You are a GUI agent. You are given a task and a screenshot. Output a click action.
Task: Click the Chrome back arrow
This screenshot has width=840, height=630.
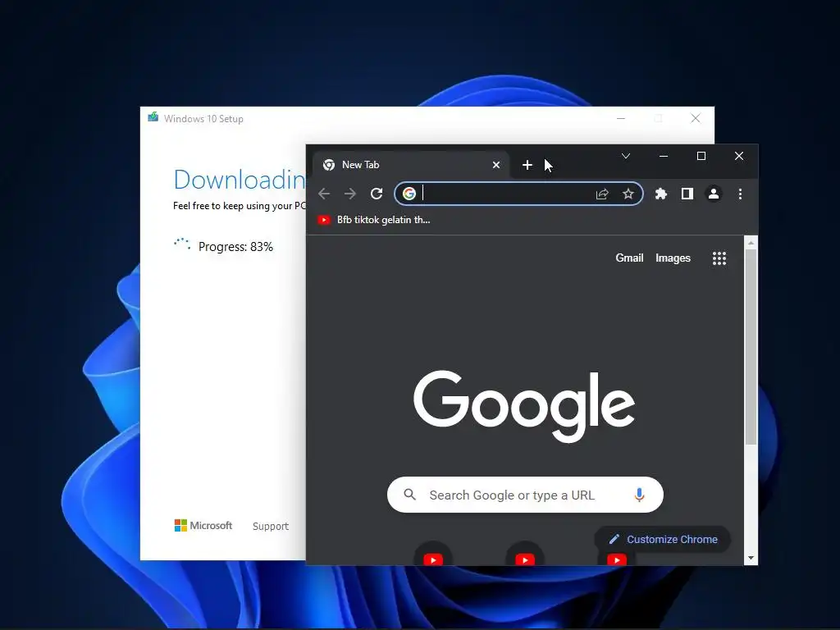tap(323, 194)
